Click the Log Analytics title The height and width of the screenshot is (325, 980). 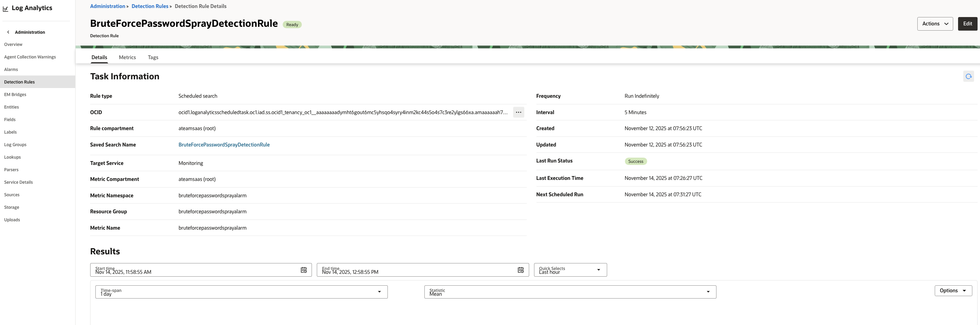click(x=32, y=8)
